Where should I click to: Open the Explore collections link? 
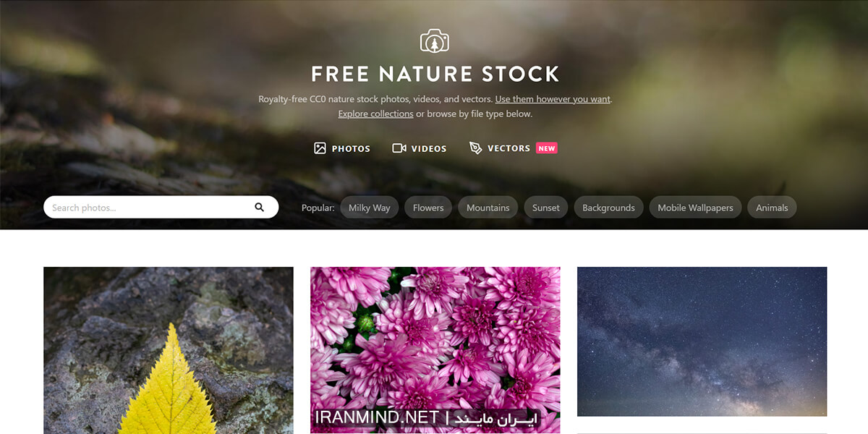point(375,114)
